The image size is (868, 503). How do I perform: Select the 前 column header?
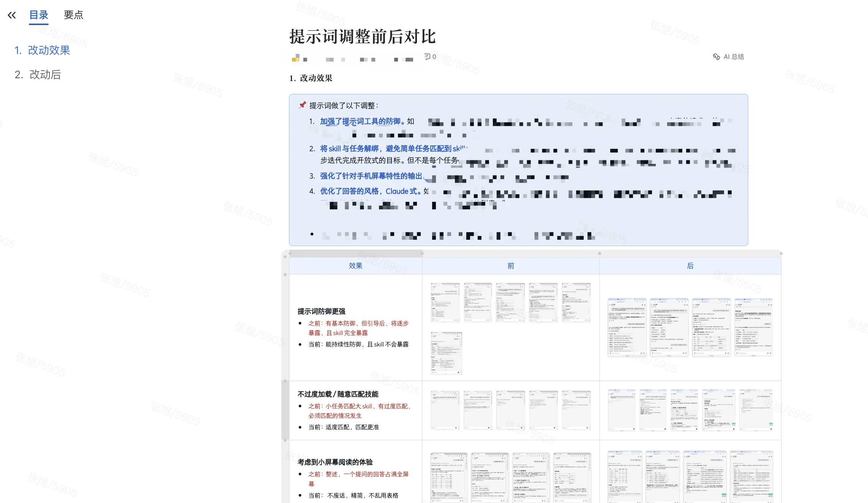coord(511,266)
